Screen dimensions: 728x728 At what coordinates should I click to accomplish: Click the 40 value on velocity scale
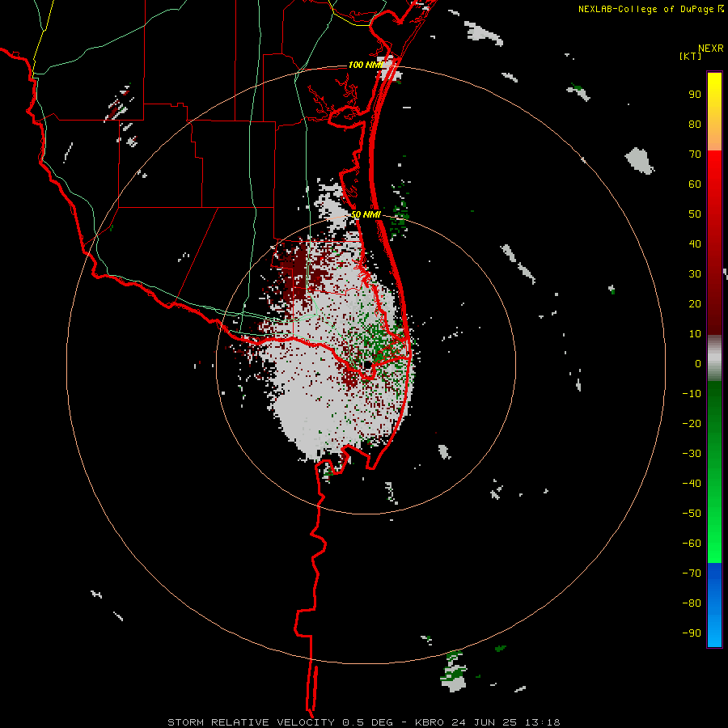(695, 243)
